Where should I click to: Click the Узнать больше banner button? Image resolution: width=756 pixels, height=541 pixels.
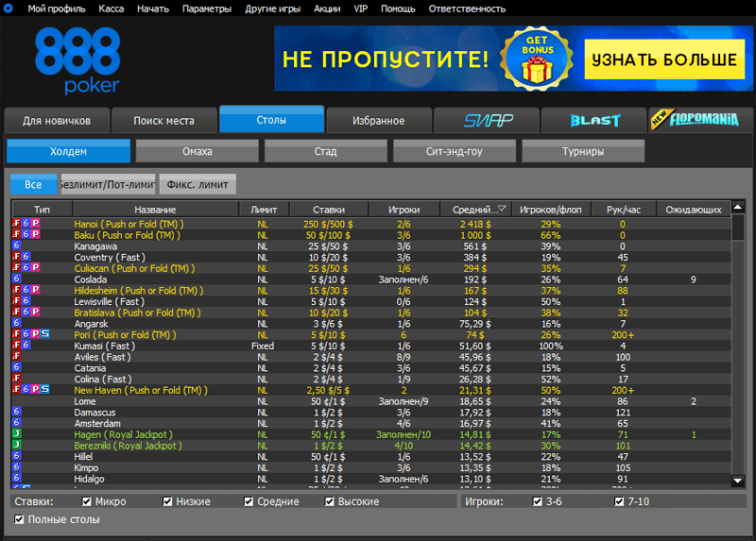[x=664, y=59]
